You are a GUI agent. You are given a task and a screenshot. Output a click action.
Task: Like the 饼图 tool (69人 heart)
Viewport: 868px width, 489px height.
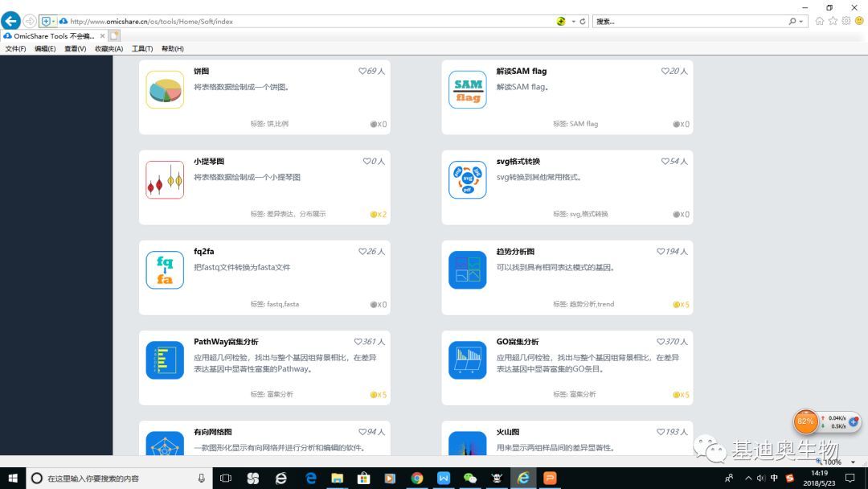pos(362,71)
